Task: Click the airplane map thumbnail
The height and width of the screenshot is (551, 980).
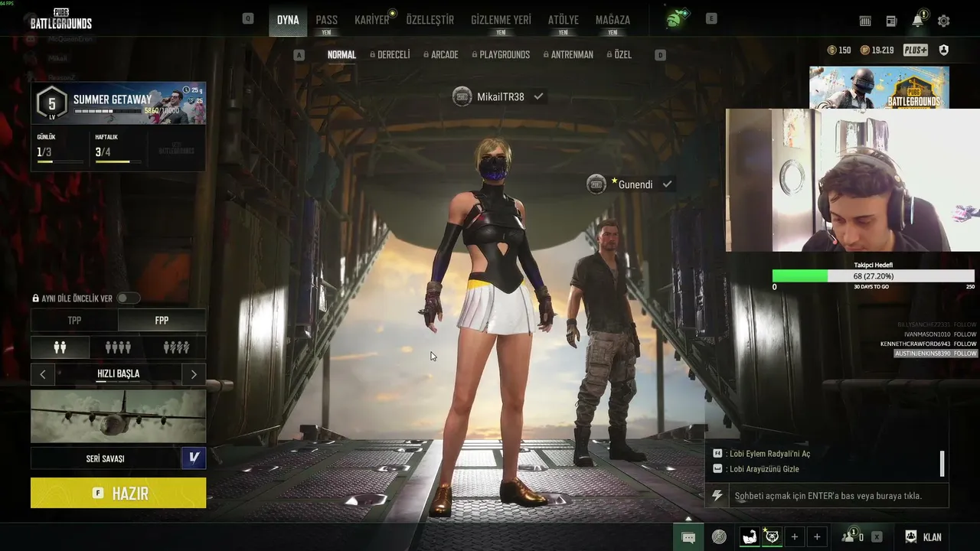Action: [118, 416]
